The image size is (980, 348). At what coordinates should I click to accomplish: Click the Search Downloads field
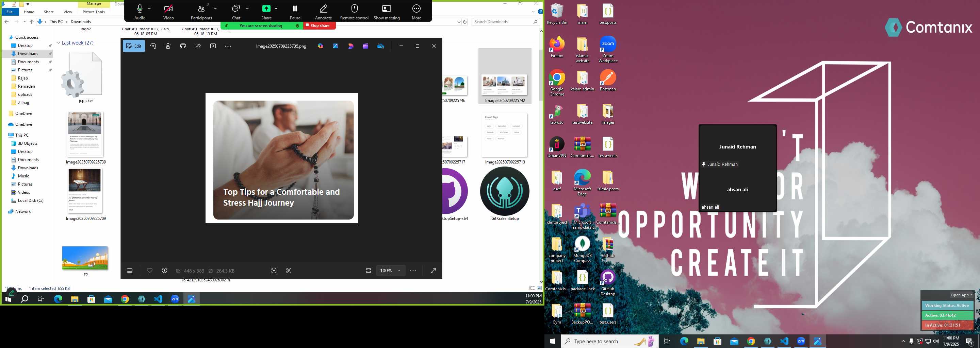pos(506,22)
